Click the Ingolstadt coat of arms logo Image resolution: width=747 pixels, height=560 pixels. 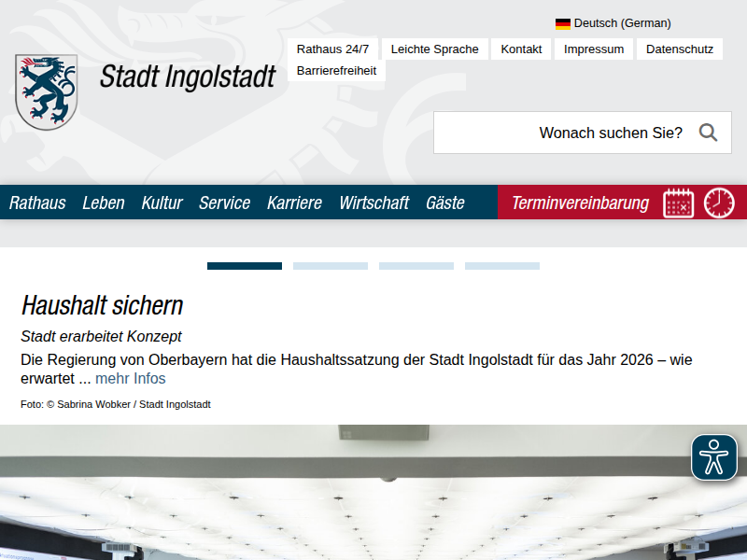[x=46, y=91]
